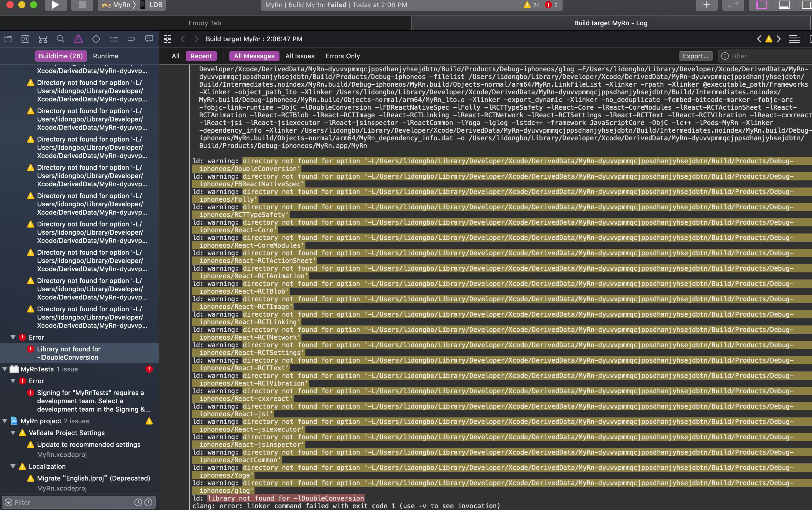Select Update to recommended settings issue

(79, 449)
